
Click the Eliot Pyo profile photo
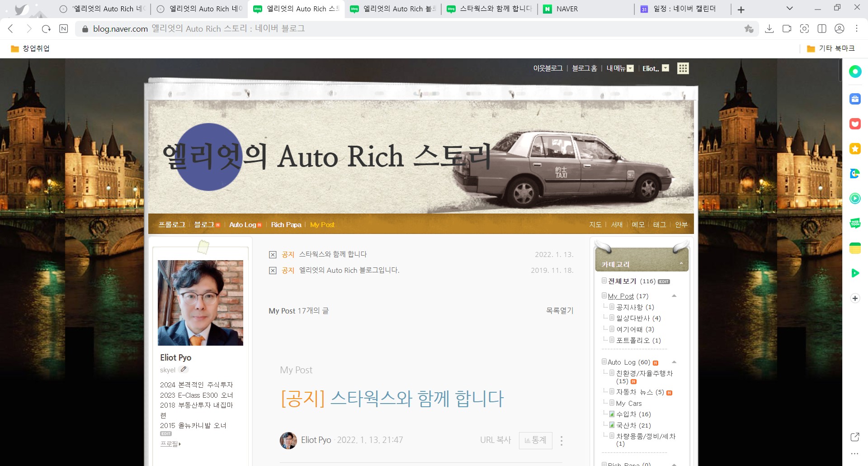click(200, 303)
